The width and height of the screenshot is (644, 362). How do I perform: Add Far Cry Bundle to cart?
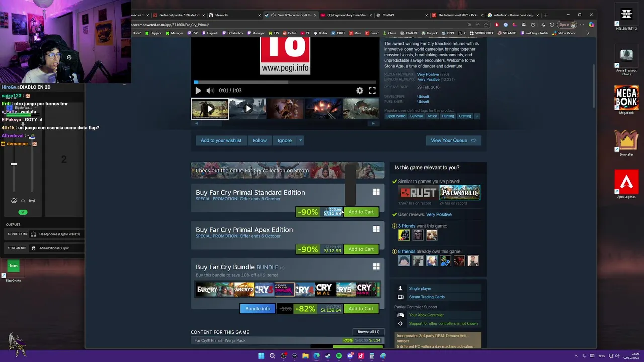(x=361, y=309)
